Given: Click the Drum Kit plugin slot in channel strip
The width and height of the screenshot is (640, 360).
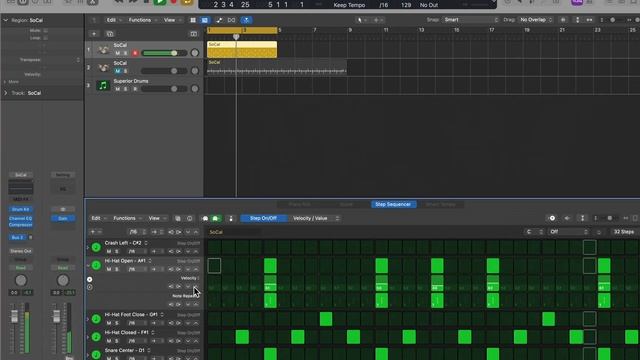Looking at the screenshot, I should pyautogui.click(x=20, y=209).
